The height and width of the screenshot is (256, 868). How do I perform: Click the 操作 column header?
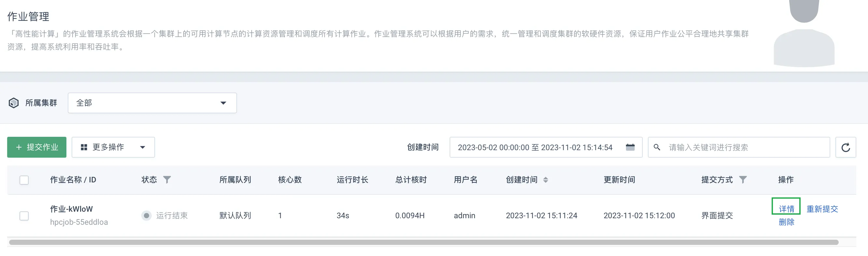pyautogui.click(x=786, y=180)
